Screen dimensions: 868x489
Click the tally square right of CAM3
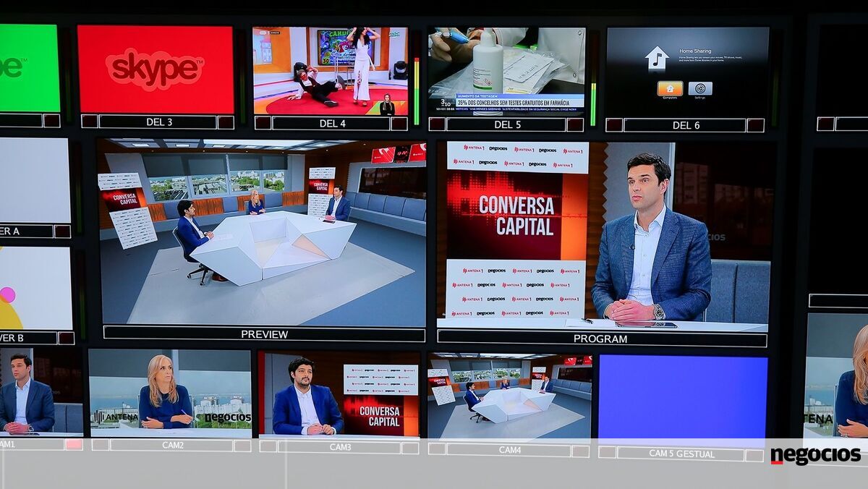pyautogui.click(x=412, y=448)
